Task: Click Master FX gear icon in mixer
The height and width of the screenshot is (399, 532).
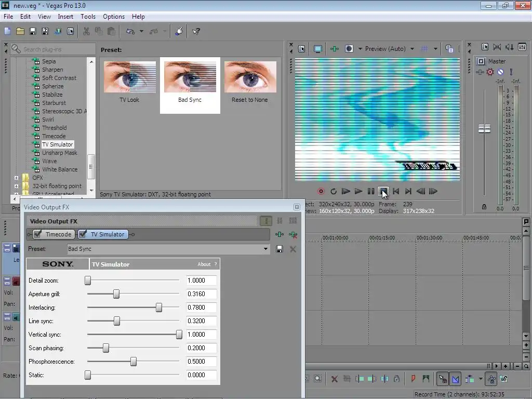Action: (x=490, y=72)
